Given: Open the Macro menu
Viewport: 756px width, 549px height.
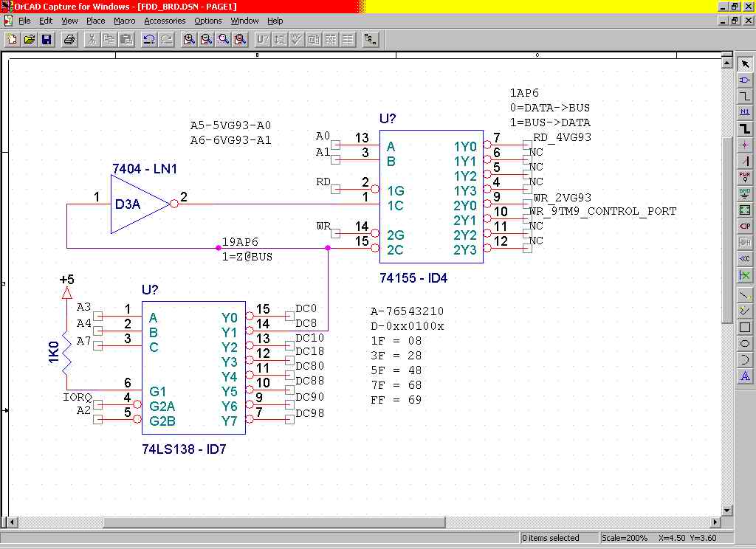Looking at the screenshot, I should click(124, 21).
